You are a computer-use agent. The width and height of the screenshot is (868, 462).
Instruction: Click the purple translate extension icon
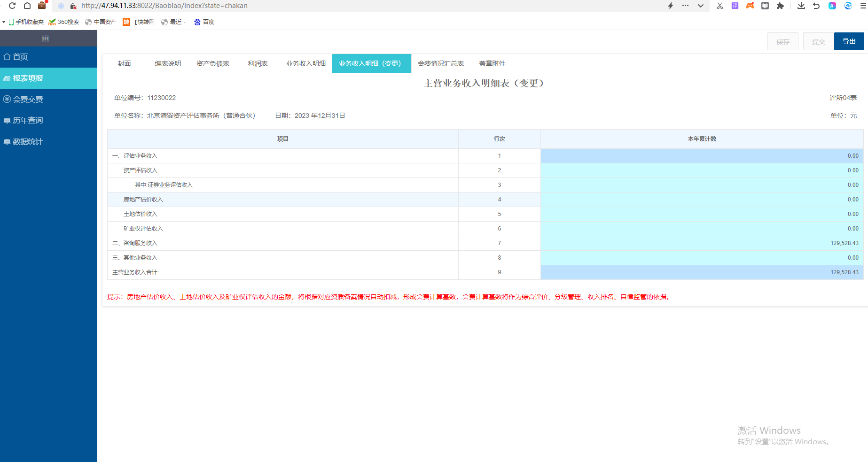[x=735, y=6]
